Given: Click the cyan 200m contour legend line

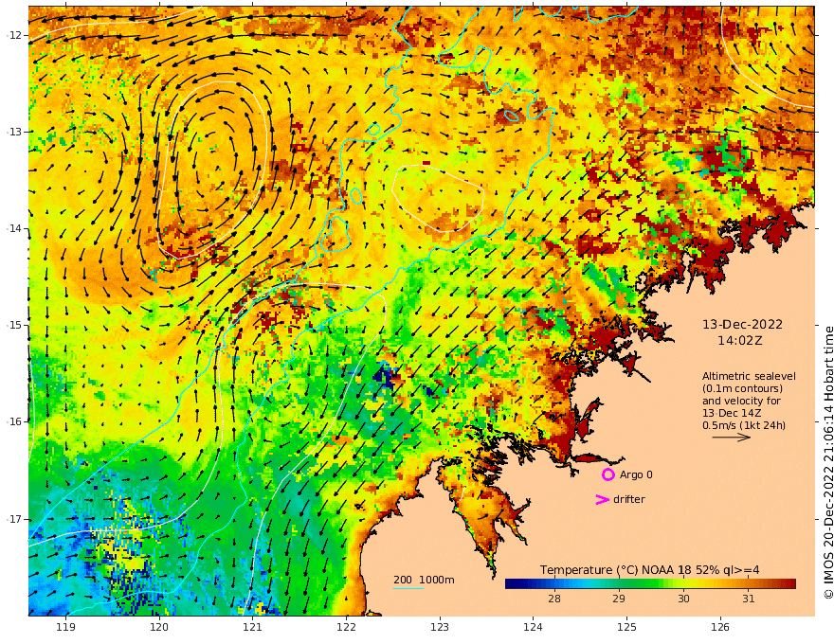Looking at the screenshot, I should (x=408, y=588).
